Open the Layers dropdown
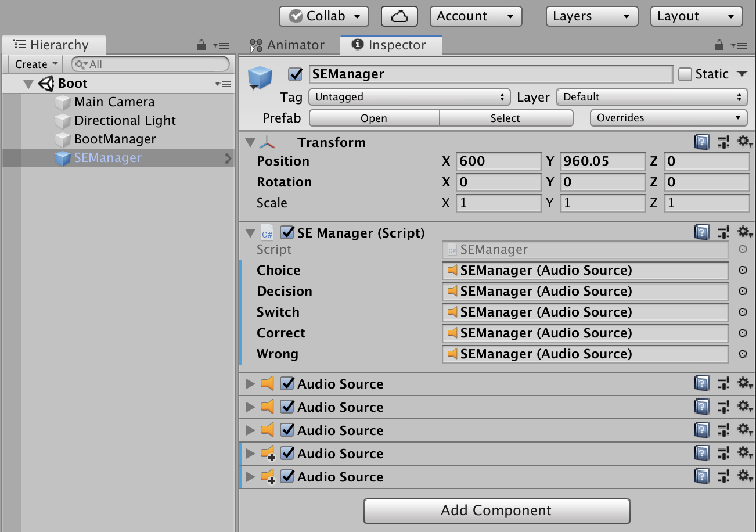The height and width of the screenshot is (532, 756). pyautogui.click(x=592, y=16)
